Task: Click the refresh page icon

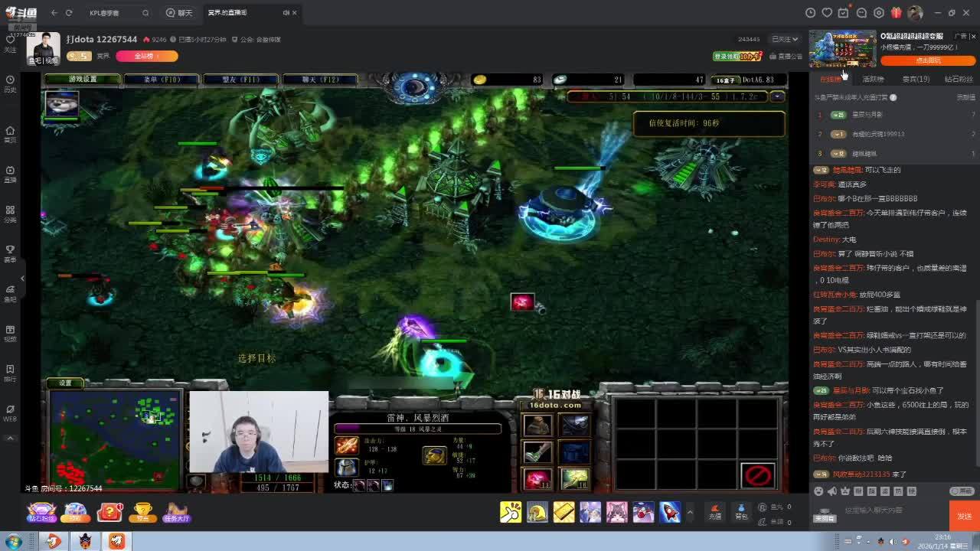Action: click(69, 13)
